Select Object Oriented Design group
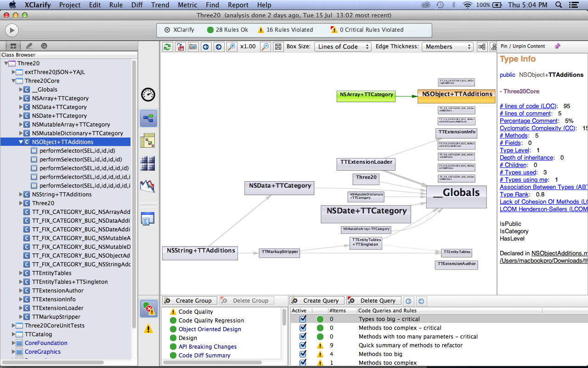The image size is (588, 368). click(x=209, y=329)
